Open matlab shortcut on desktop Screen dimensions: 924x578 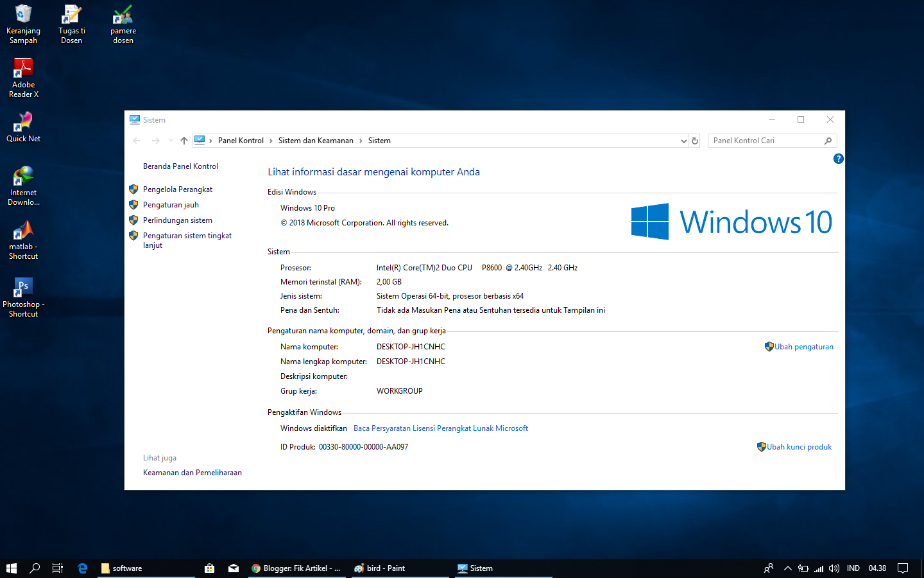23,240
